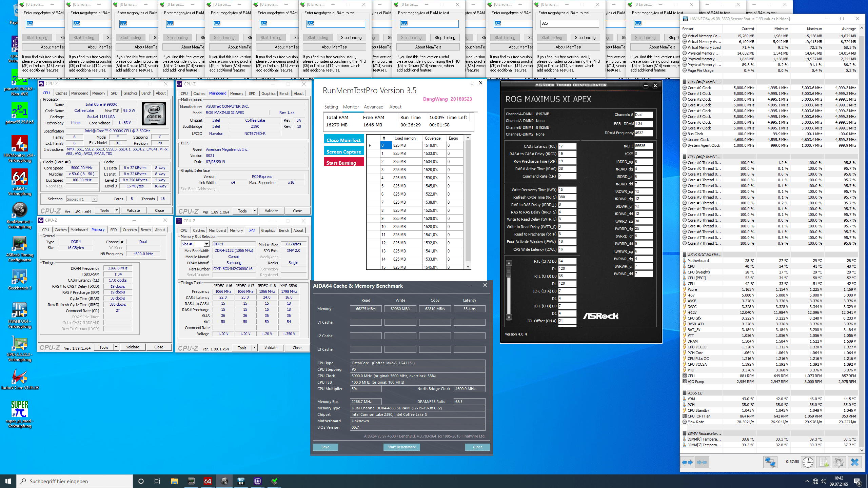Switch to Bench tab in CPU-Z Mainboard window
The image size is (868, 488).
(x=284, y=94)
